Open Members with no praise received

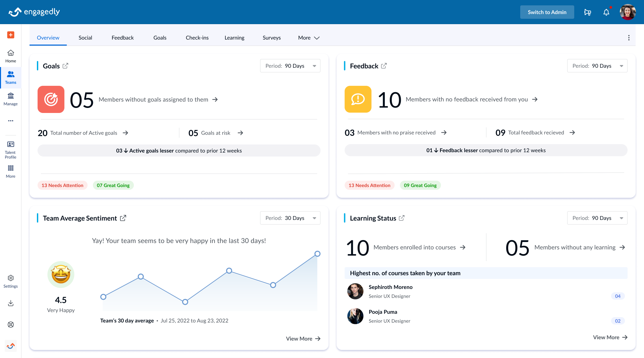click(x=395, y=133)
